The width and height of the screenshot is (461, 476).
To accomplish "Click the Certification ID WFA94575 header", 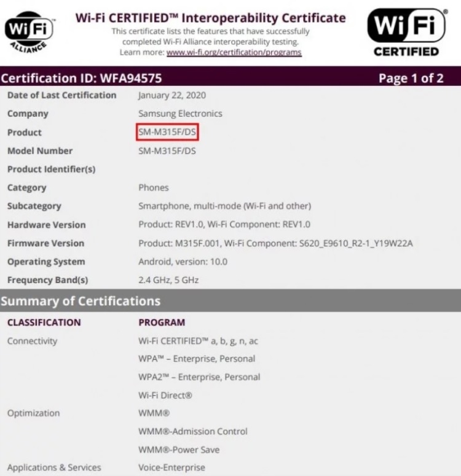I will click(x=82, y=78).
